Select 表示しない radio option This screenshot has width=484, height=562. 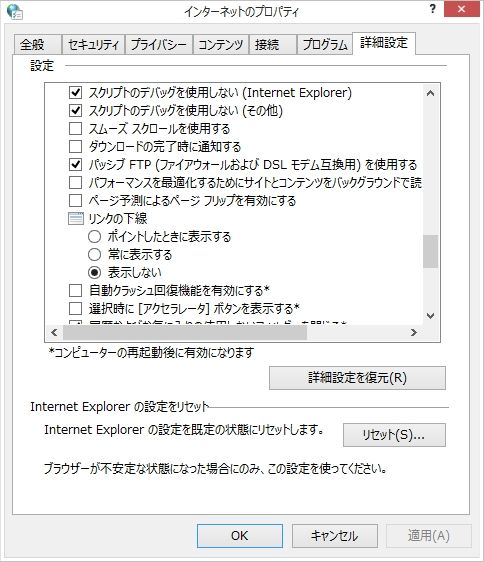click(94, 272)
